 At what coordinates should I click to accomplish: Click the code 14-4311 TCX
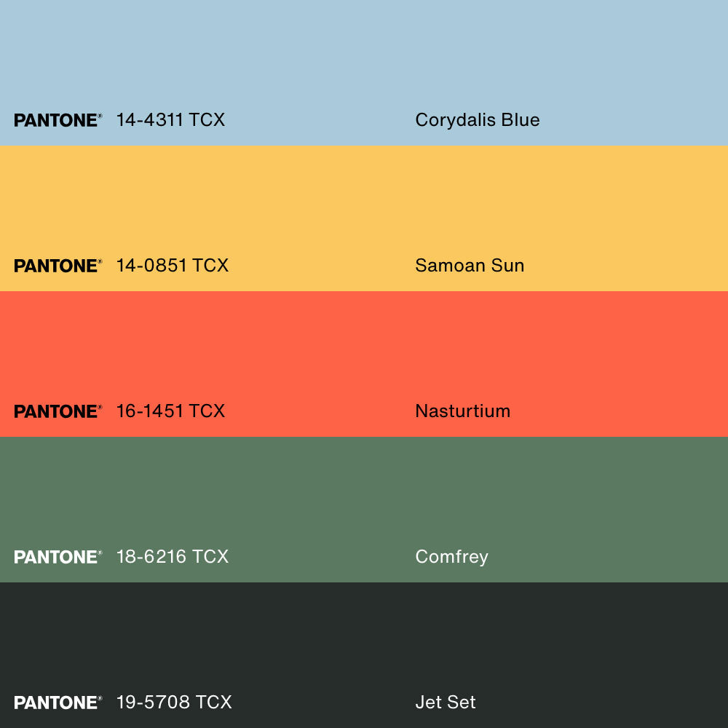click(170, 120)
